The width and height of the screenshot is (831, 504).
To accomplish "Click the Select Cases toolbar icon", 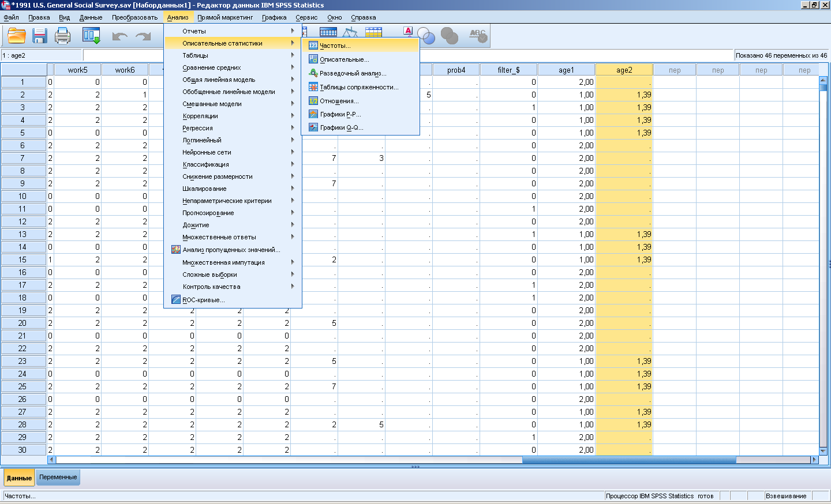I will click(373, 32).
